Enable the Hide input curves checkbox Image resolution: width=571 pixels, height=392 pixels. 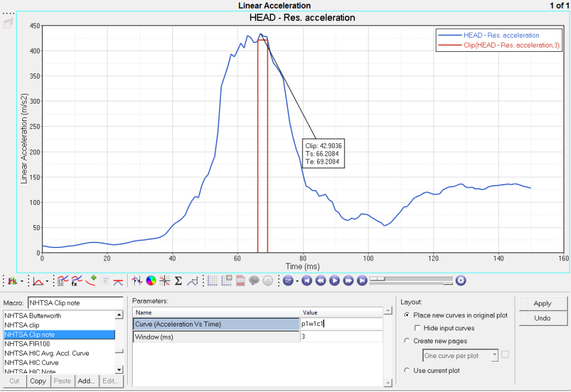click(x=419, y=328)
